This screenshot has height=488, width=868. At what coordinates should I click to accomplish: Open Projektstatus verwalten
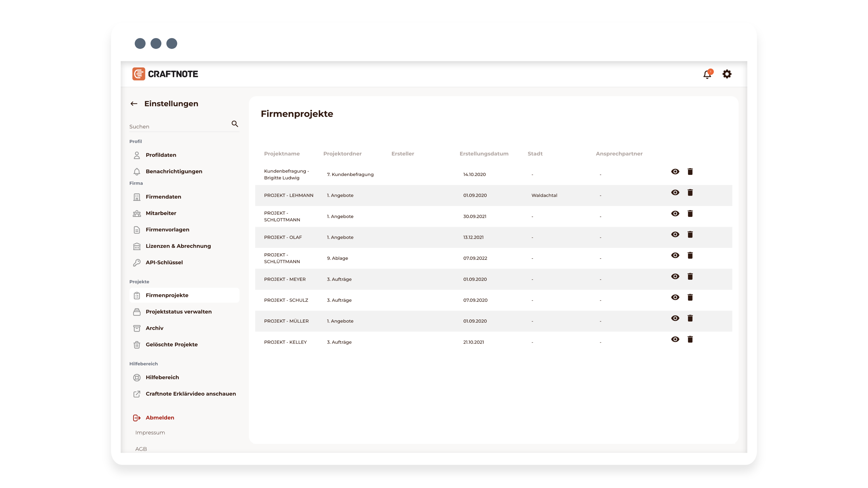tap(184, 312)
